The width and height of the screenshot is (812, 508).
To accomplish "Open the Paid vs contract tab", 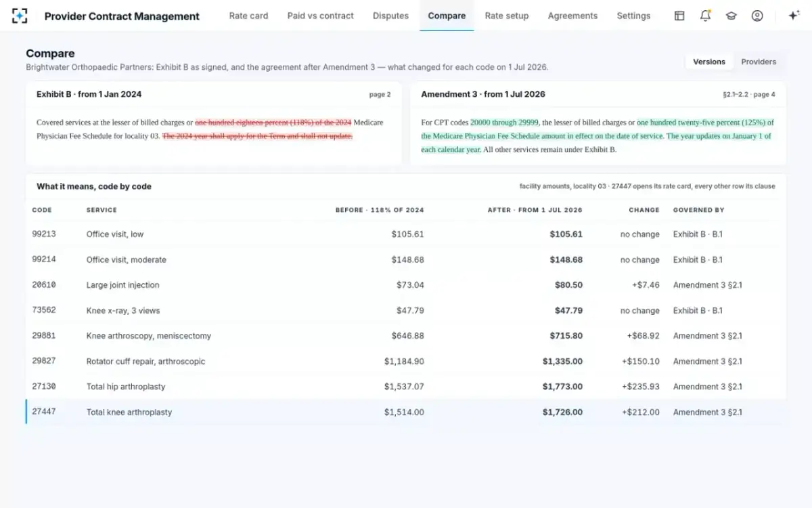I will point(320,16).
